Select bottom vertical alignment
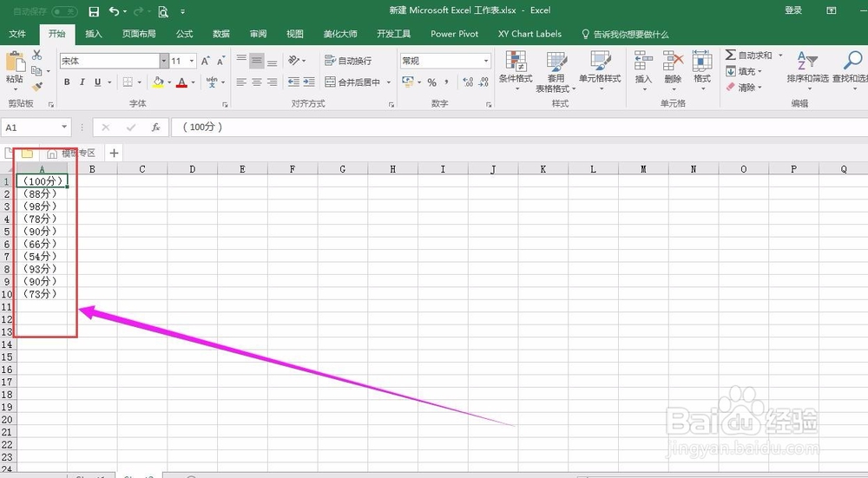The height and width of the screenshot is (478, 868). pyautogui.click(x=272, y=61)
